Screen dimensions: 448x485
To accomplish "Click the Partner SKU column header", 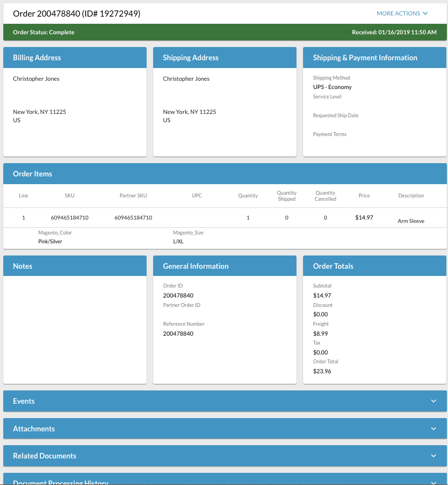I will tap(133, 196).
